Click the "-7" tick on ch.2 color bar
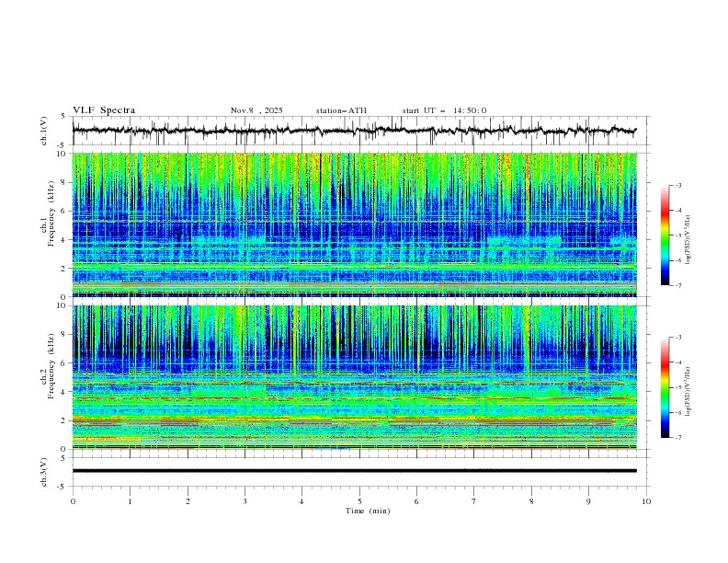Screen dimensions: 728x563 pos(678,438)
